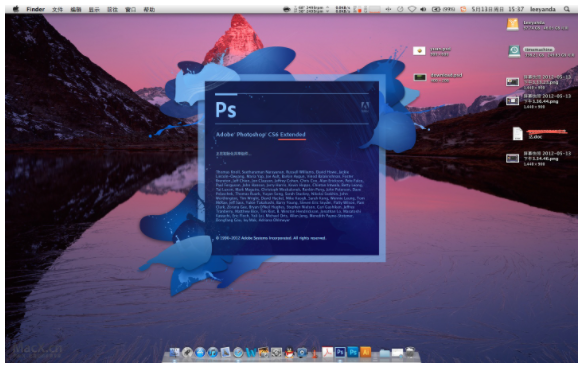The height and width of the screenshot is (369, 586).
Task: Open the 显示 menu
Action: (94, 9)
